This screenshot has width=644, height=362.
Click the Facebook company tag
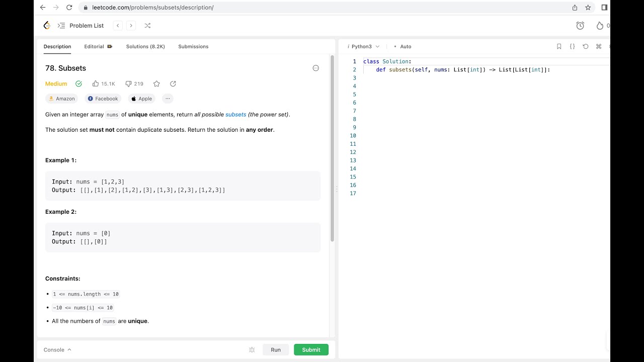(103, 99)
